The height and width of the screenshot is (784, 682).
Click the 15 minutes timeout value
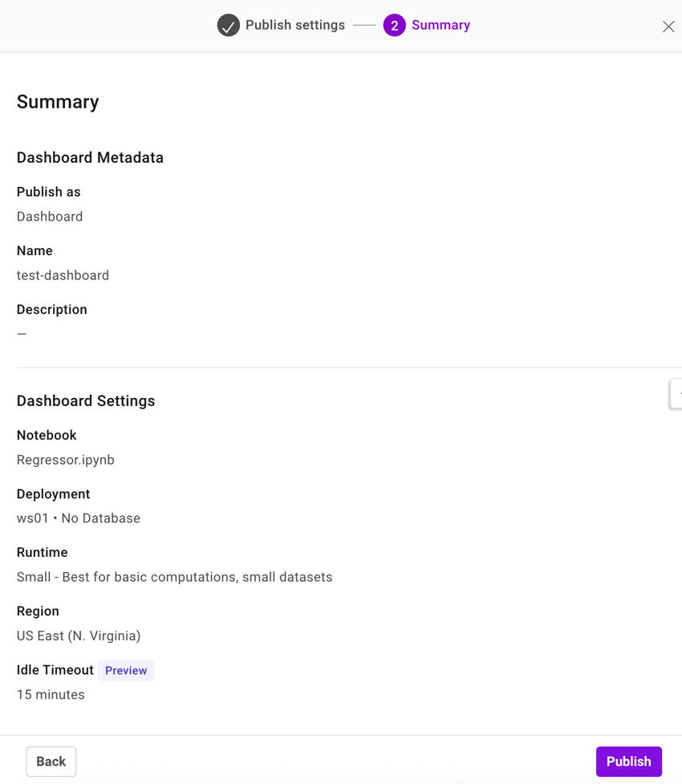click(x=51, y=694)
